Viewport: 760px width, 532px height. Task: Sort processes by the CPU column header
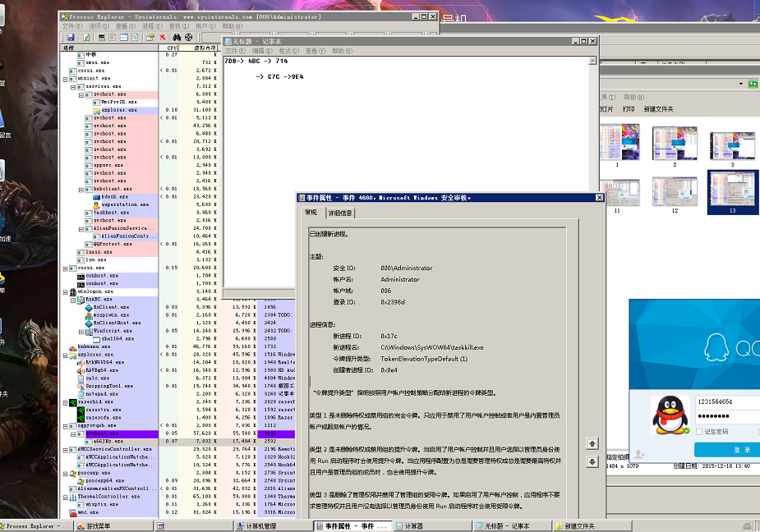168,48
